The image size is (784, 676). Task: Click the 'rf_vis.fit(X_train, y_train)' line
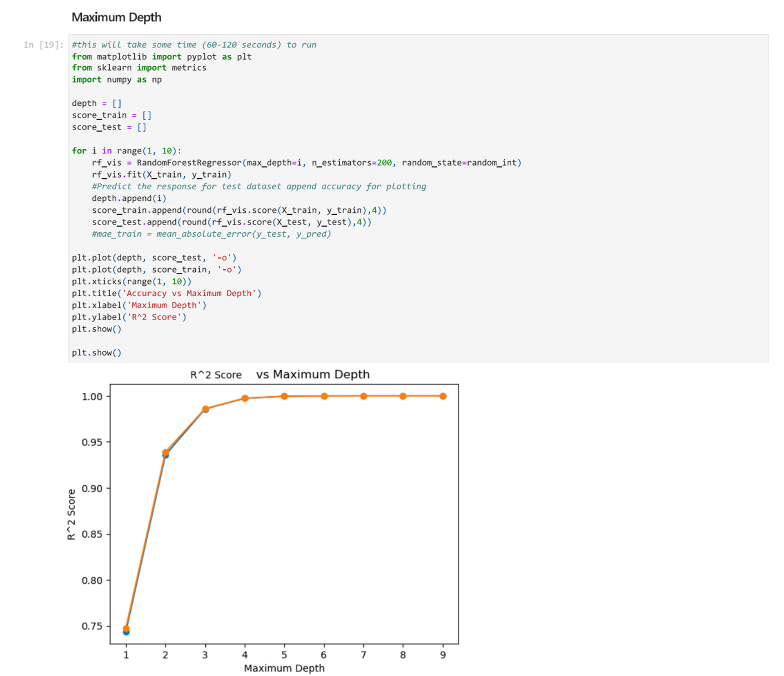[x=162, y=174]
